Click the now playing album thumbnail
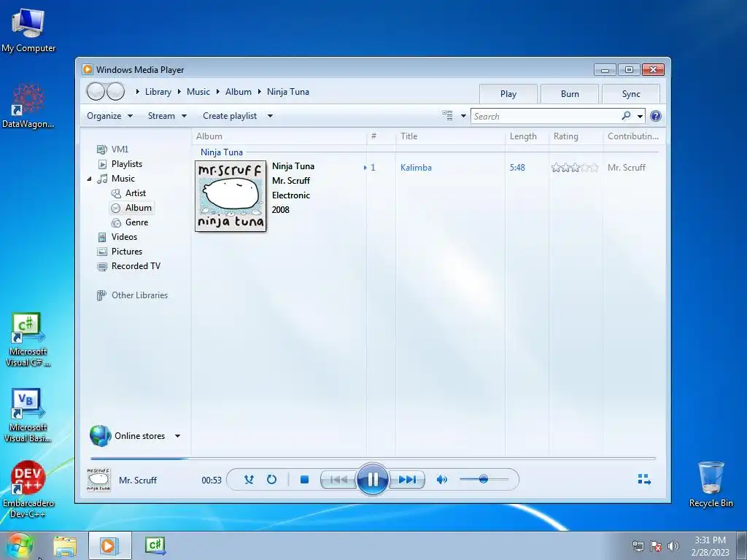Viewport: 747px width, 560px height. [x=98, y=480]
